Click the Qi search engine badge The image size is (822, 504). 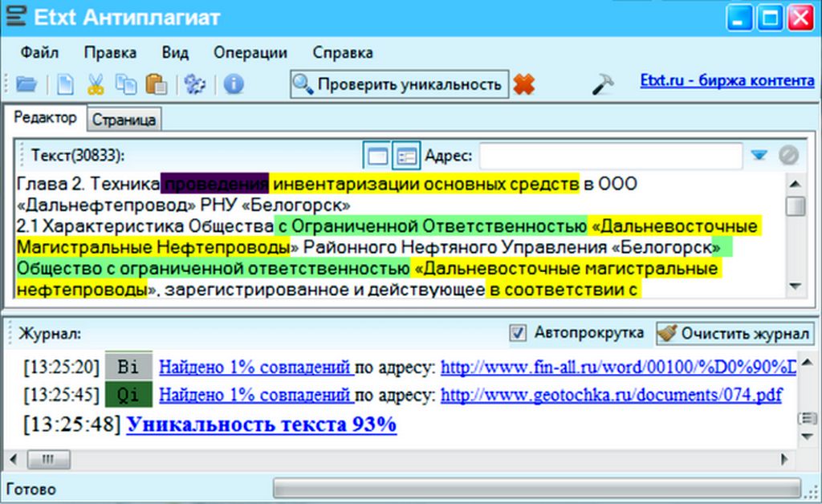point(129,394)
